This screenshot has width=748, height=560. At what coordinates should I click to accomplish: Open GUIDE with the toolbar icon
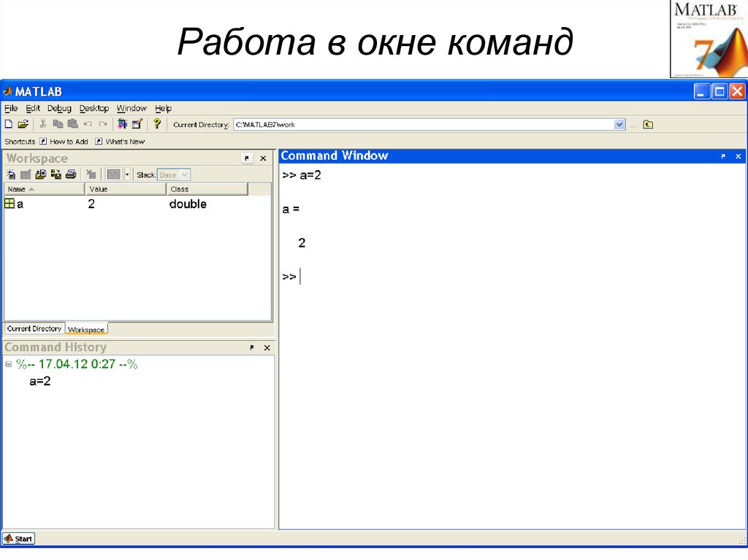coord(137,125)
